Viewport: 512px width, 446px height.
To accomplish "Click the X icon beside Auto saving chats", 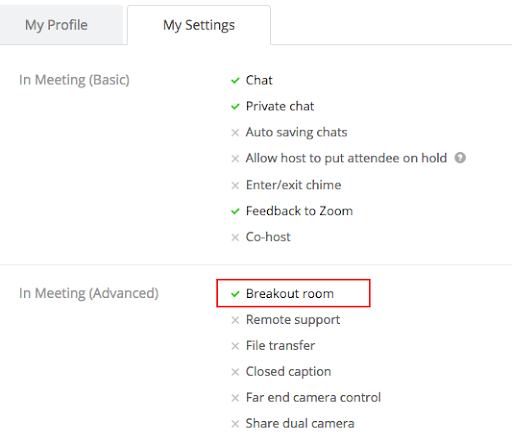I will (235, 133).
